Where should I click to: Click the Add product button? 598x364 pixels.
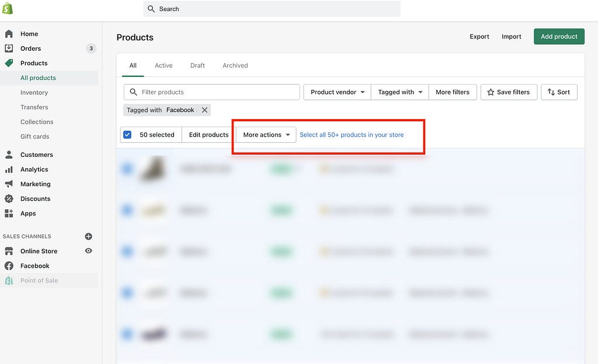[559, 37]
